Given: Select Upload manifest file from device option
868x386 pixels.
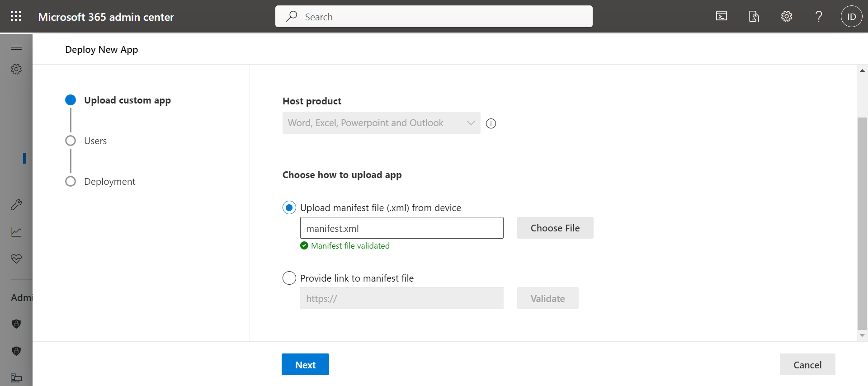Looking at the screenshot, I should tap(289, 208).
